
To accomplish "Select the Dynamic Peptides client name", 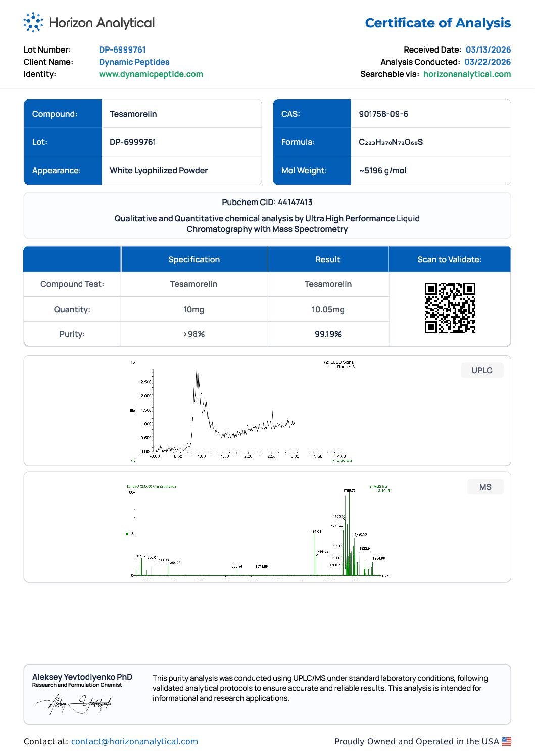I will point(134,62).
